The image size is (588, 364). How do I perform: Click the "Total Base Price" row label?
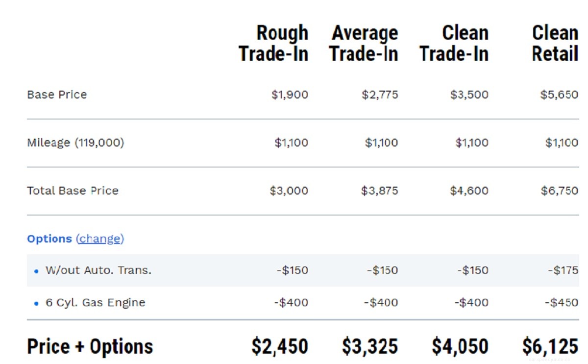click(73, 191)
